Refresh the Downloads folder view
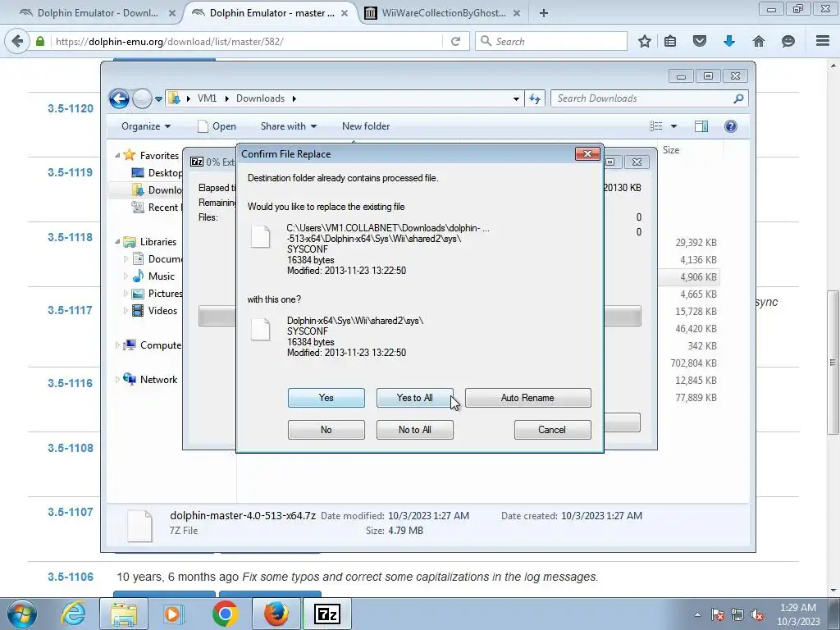 [x=535, y=98]
